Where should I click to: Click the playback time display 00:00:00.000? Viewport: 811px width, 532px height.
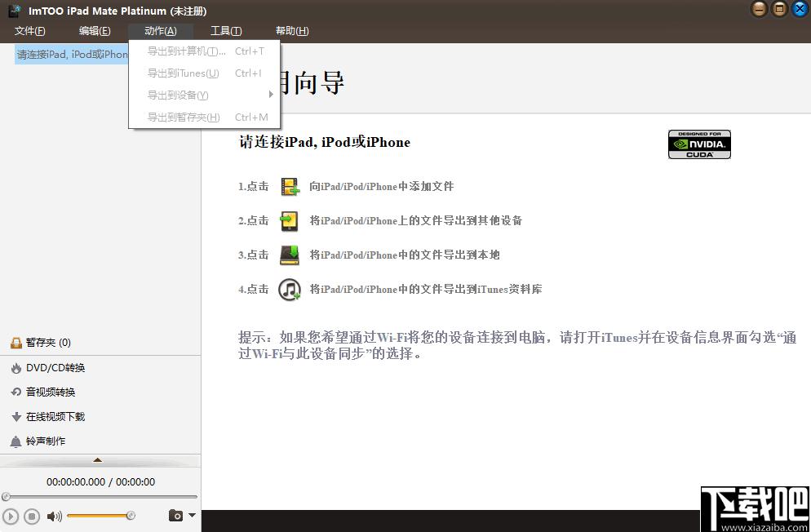(x=76, y=482)
